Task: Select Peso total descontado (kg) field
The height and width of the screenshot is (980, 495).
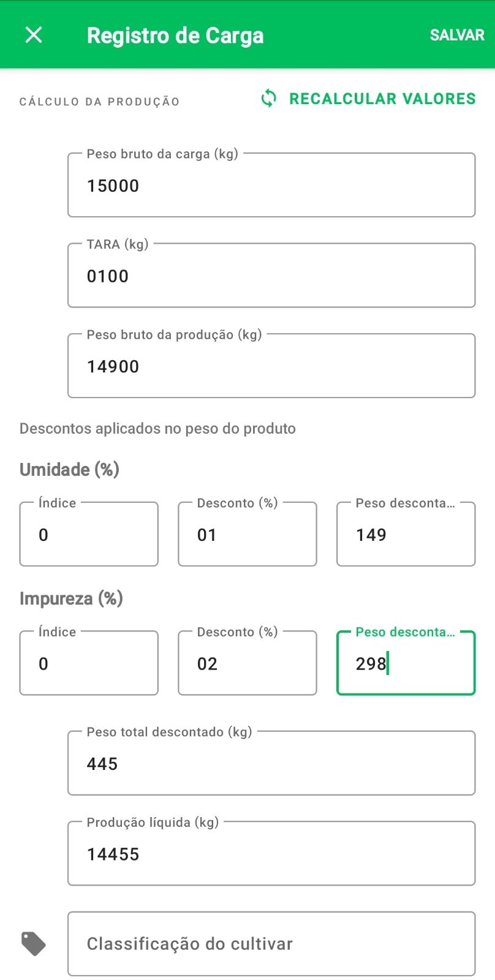Action: tap(271, 763)
